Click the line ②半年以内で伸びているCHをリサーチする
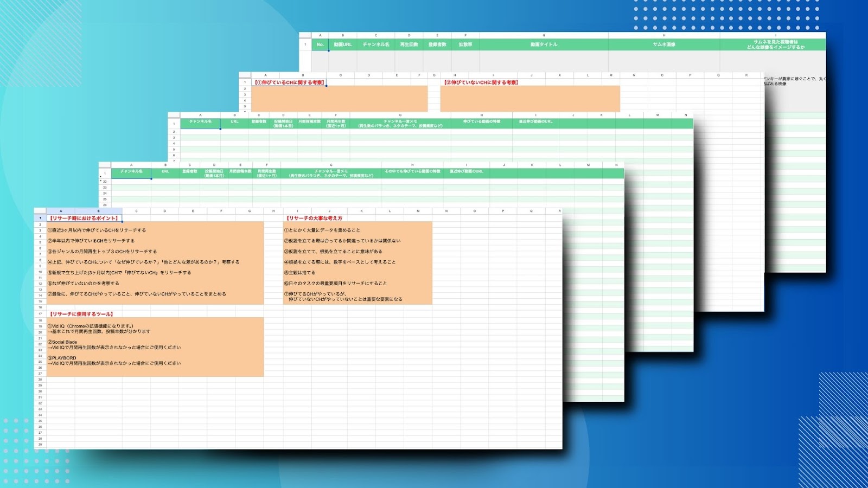The image size is (868, 488). point(91,241)
